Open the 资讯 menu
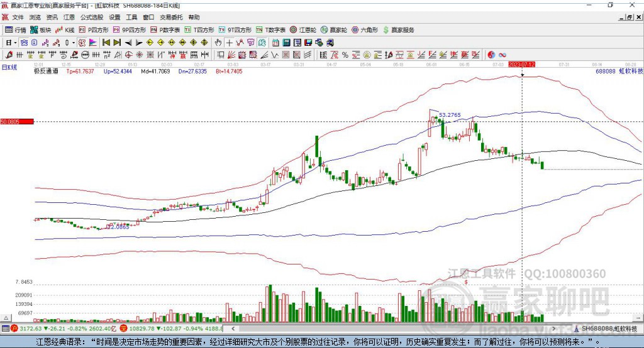 52,17
